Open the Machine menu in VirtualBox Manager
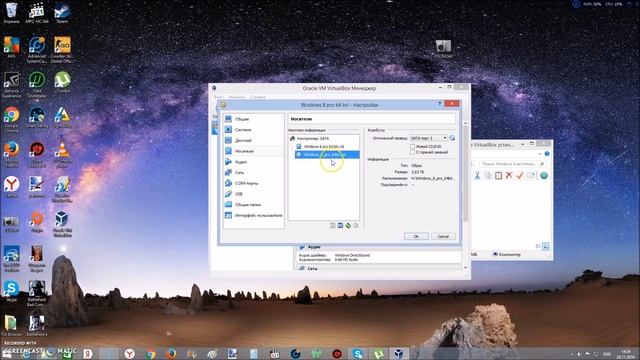The width and height of the screenshot is (640, 360). point(237,97)
